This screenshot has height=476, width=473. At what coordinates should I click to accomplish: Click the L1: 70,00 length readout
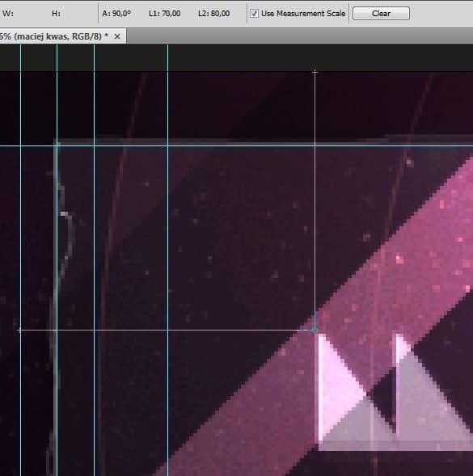click(x=165, y=14)
